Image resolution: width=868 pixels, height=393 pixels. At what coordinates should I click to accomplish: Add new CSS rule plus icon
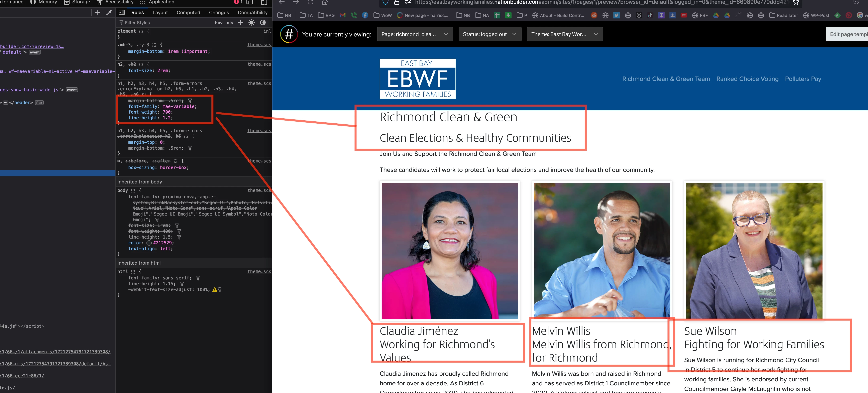(240, 23)
